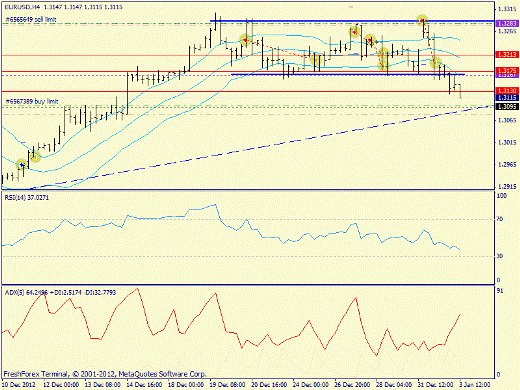520x390 pixels.
Task: Select the #6565619 sell limit order label
Action: (31, 20)
